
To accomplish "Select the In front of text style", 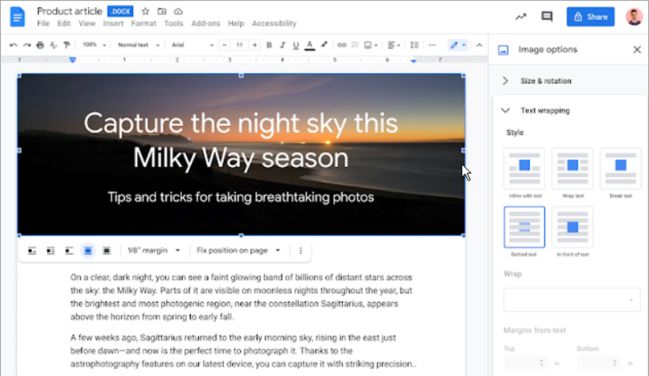I will point(572,227).
